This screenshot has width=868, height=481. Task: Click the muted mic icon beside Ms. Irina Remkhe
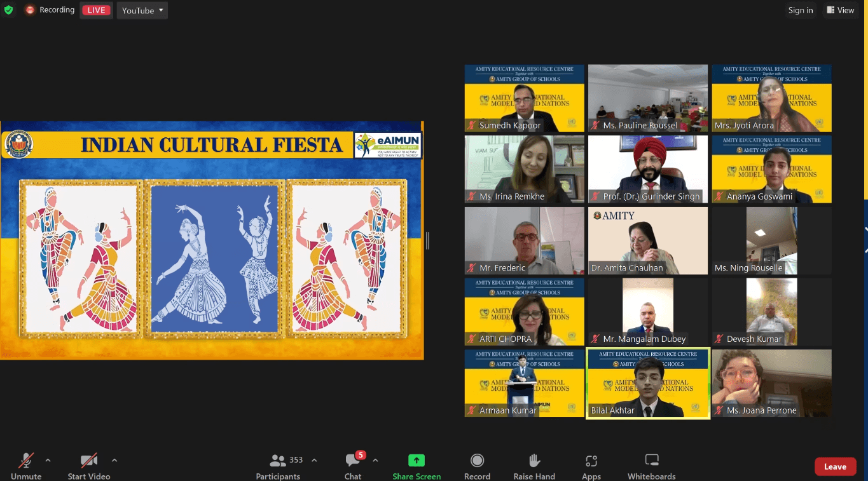(x=472, y=197)
